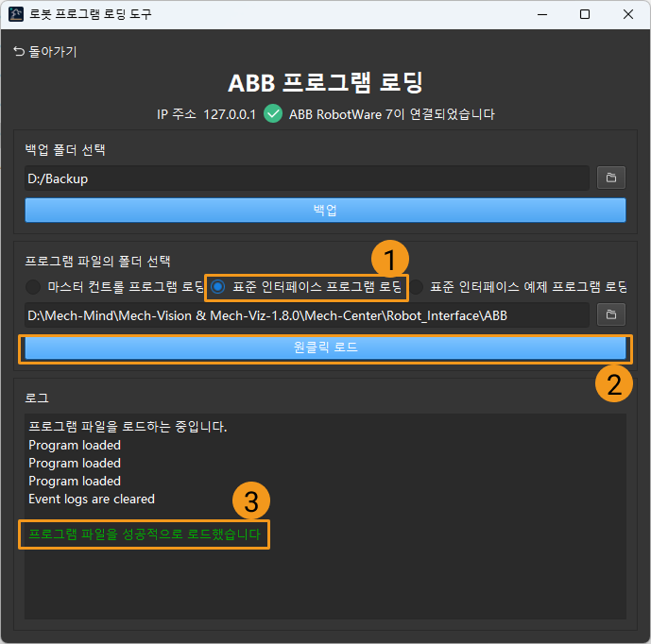Click the IP address 127.0.0.1 text
The width and height of the screenshot is (651, 644).
(230, 114)
